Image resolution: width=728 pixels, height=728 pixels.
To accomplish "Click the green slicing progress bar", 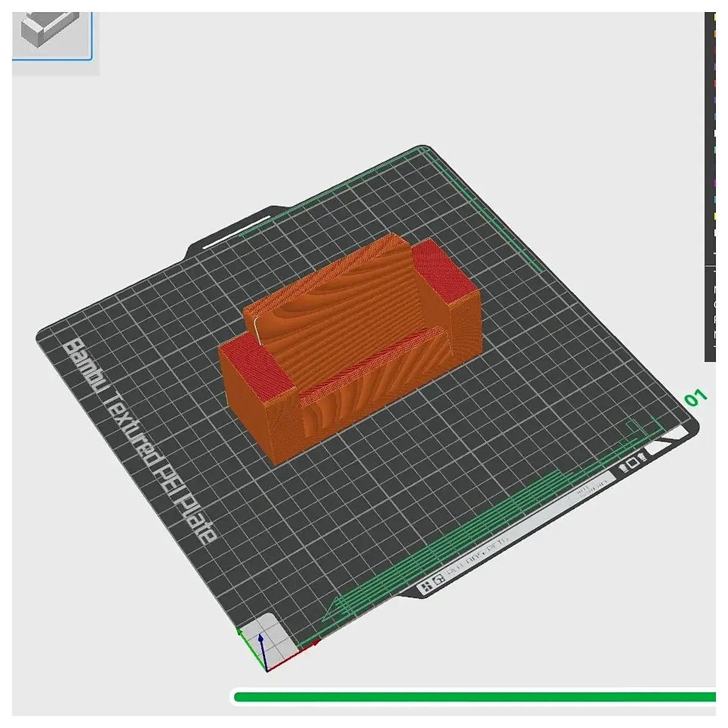I will pyautogui.click(x=475, y=697).
